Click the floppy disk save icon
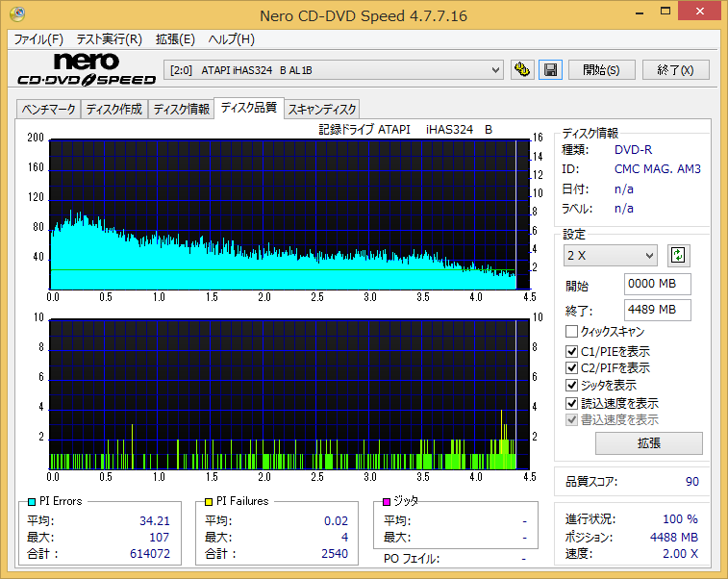 (551, 70)
